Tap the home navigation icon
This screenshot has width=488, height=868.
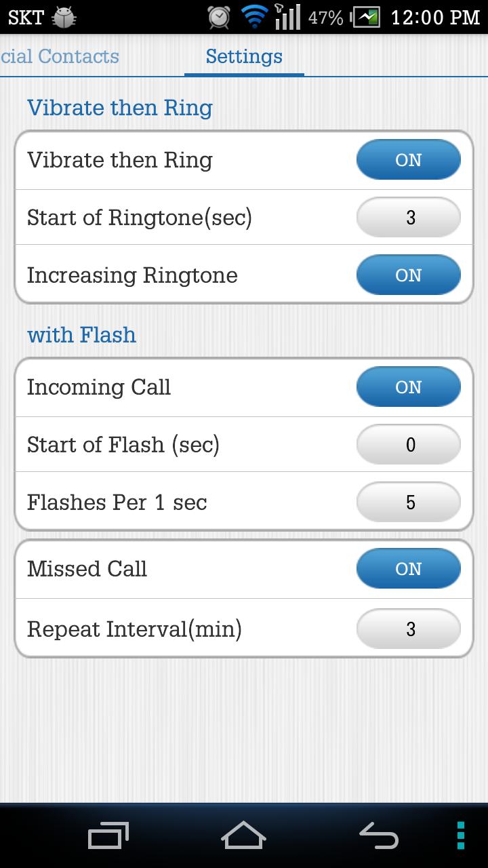(244, 835)
